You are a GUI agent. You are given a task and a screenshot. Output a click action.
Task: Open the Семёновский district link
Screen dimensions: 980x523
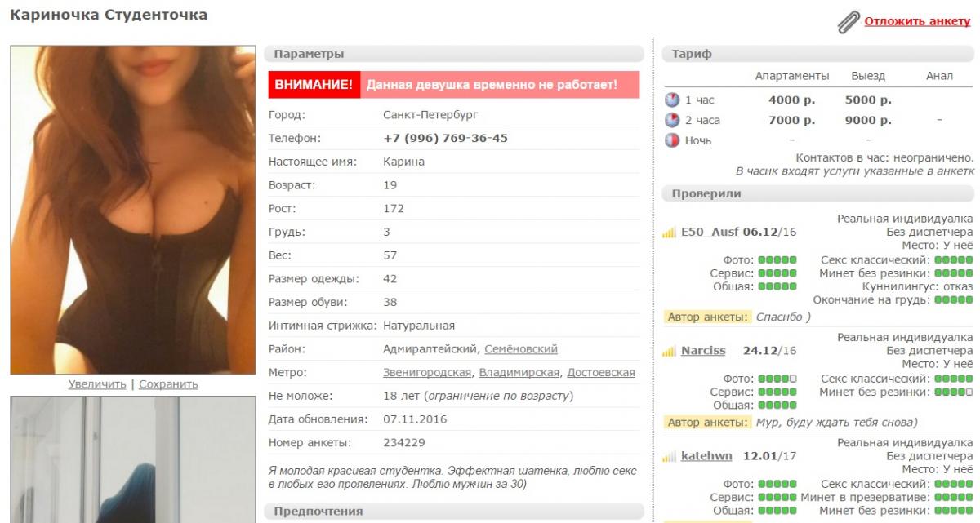[x=521, y=349]
